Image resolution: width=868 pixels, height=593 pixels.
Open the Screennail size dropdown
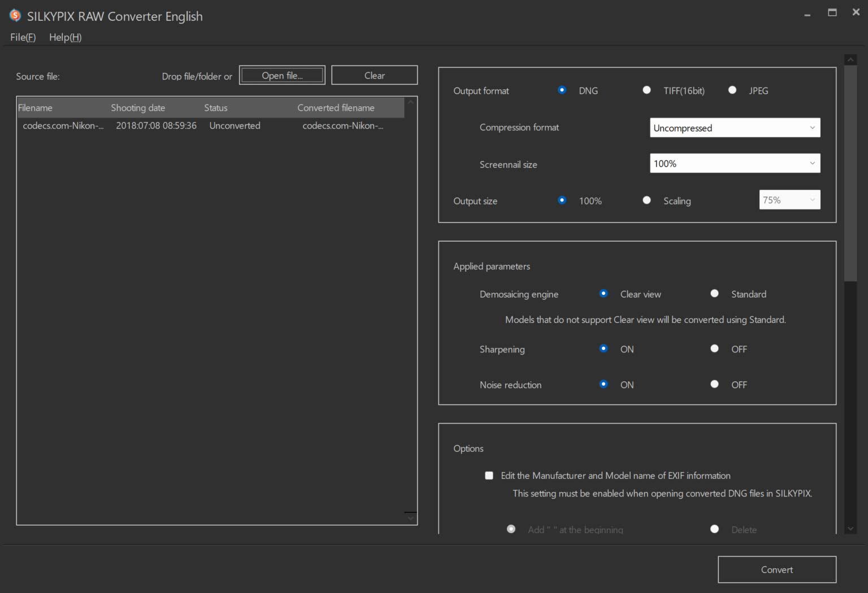coord(735,163)
